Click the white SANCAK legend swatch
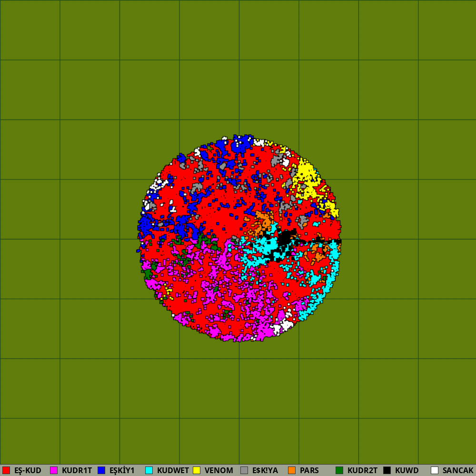Image resolution: width=476 pixels, height=476 pixels. pos(435,470)
